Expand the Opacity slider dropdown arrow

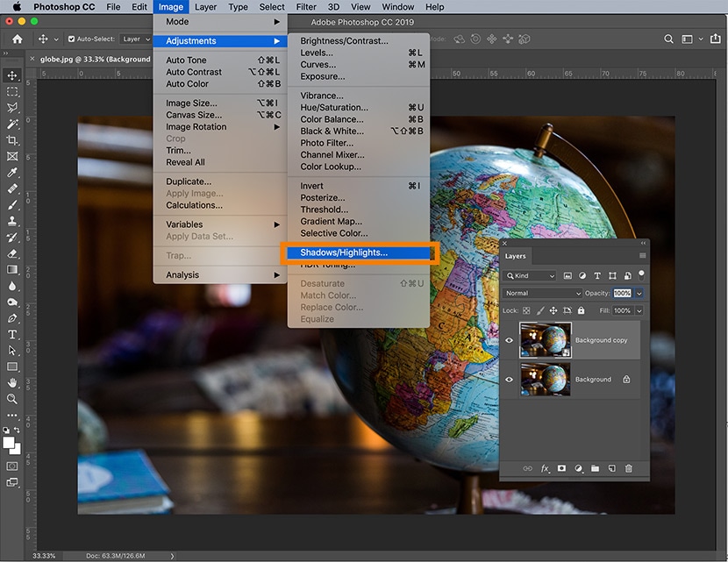(x=639, y=293)
